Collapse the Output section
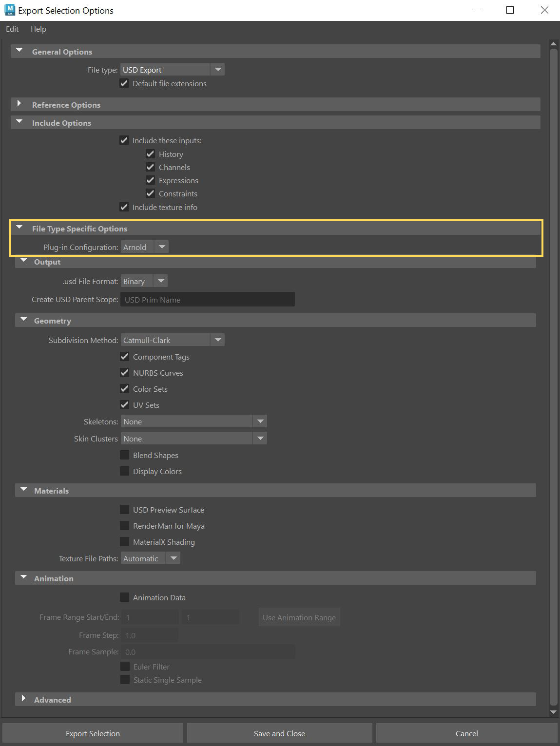The height and width of the screenshot is (746, 560). (23, 261)
